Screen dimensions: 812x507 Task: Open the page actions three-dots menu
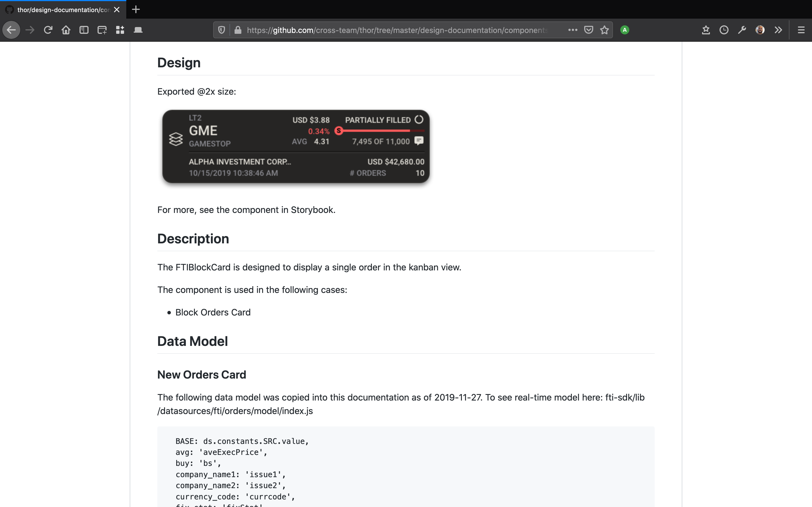pos(573,30)
